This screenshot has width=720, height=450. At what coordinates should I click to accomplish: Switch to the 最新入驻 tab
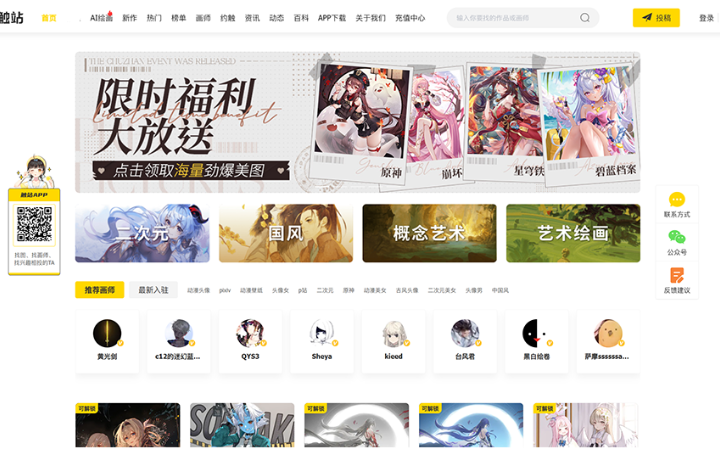pos(153,290)
